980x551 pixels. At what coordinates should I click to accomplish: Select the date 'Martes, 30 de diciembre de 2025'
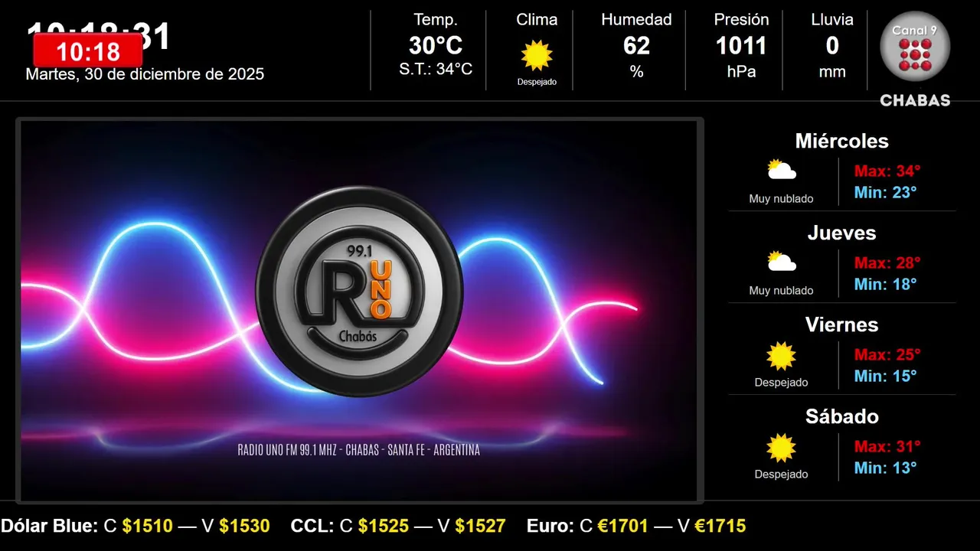click(145, 74)
